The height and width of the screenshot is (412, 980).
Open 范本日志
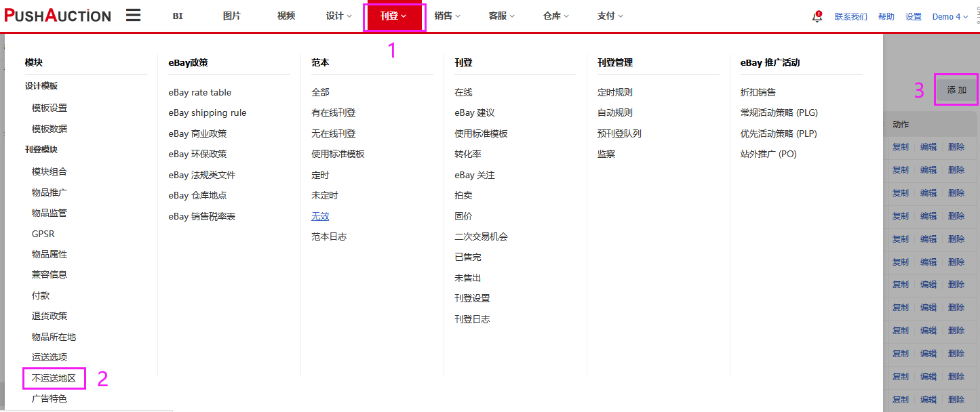[x=329, y=236]
